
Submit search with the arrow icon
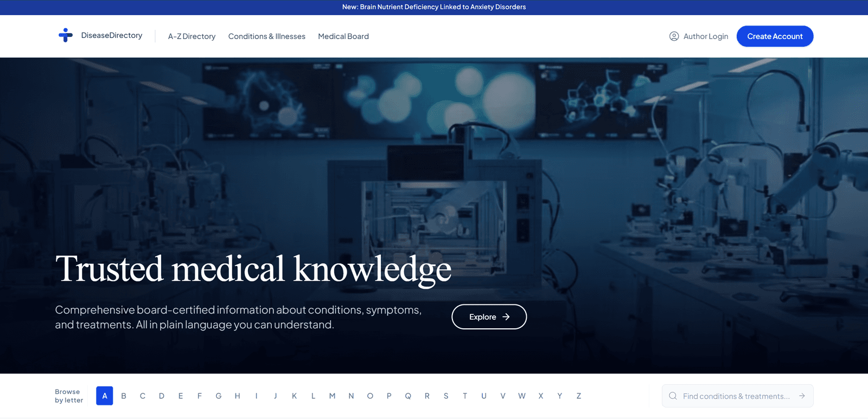click(802, 396)
